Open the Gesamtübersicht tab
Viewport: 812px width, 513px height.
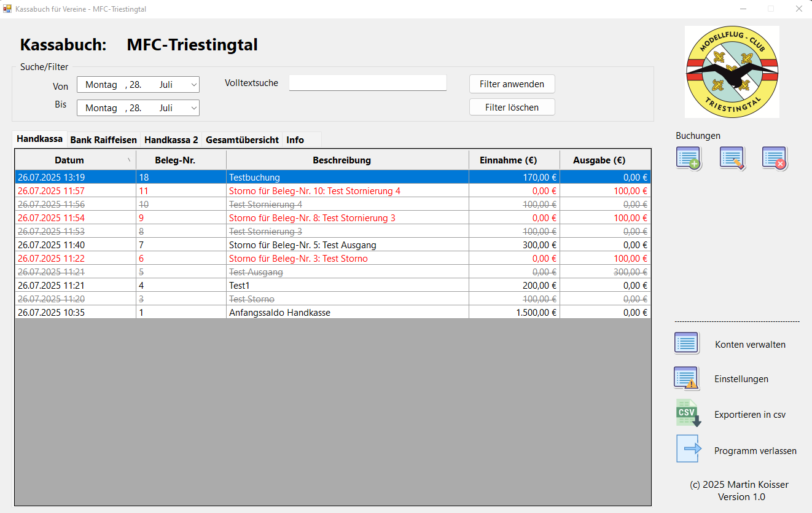click(242, 140)
